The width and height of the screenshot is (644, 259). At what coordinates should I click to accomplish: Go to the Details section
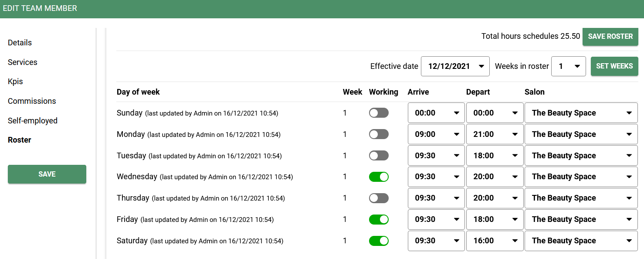[x=20, y=43]
